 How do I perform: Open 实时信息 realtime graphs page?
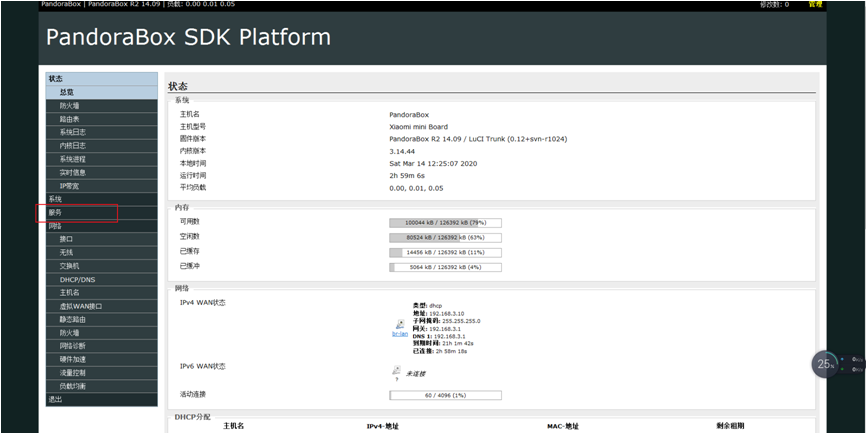pyautogui.click(x=101, y=172)
